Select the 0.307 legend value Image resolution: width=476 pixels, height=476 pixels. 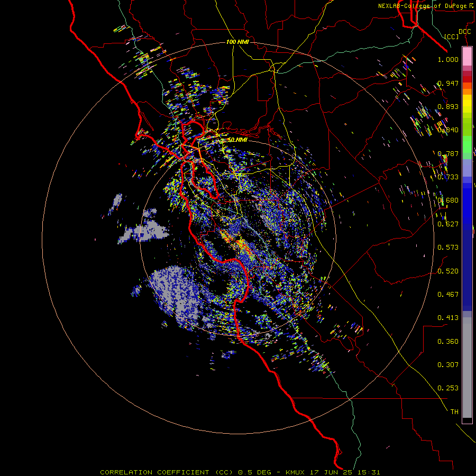[448, 365]
